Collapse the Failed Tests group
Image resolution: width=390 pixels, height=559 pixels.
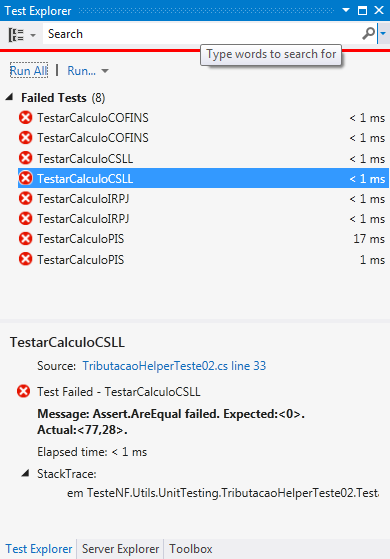[9, 97]
